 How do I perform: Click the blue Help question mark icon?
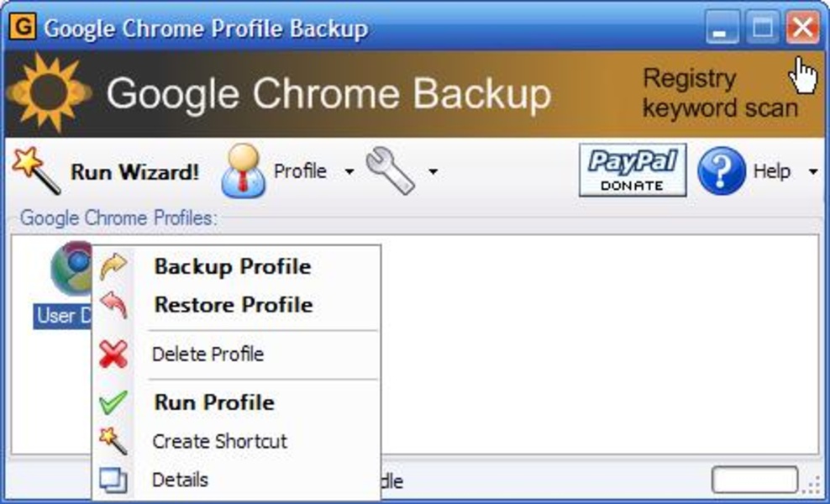tap(722, 171)
